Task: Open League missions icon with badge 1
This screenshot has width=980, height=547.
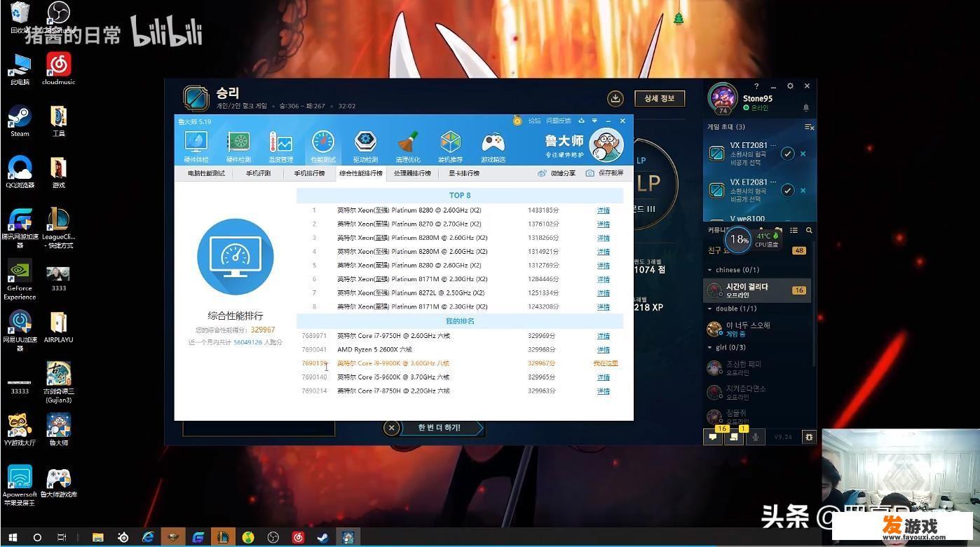Action: [x=733, y=436]
